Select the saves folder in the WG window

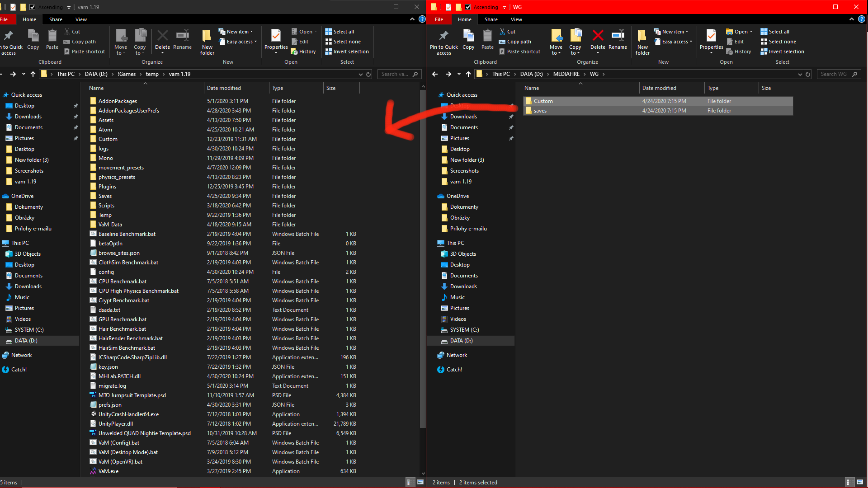pos(658,111)
